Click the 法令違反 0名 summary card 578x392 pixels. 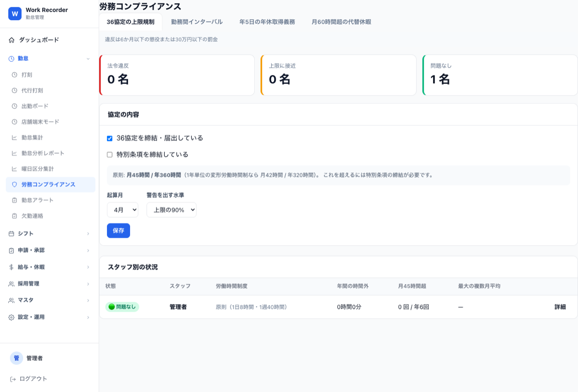177,75
